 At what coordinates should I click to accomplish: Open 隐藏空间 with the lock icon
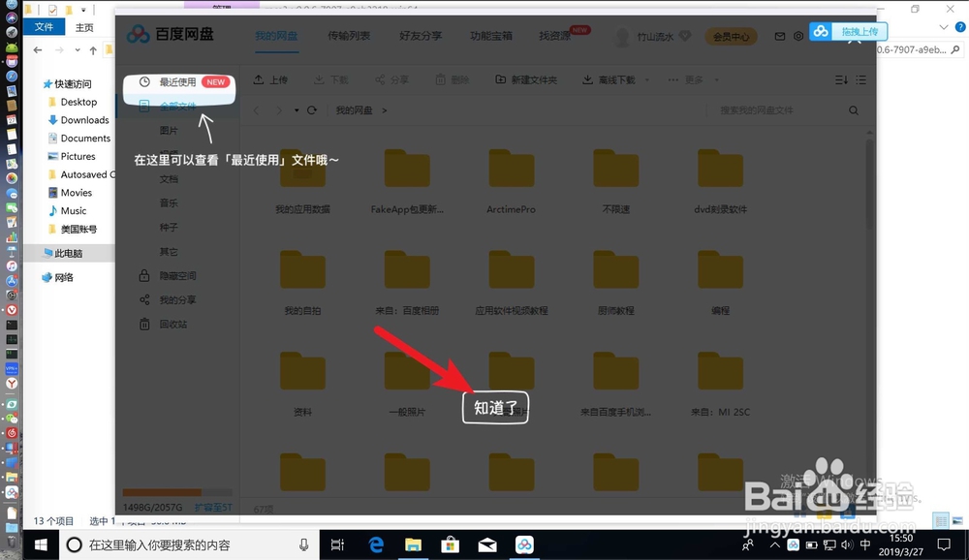168,276
